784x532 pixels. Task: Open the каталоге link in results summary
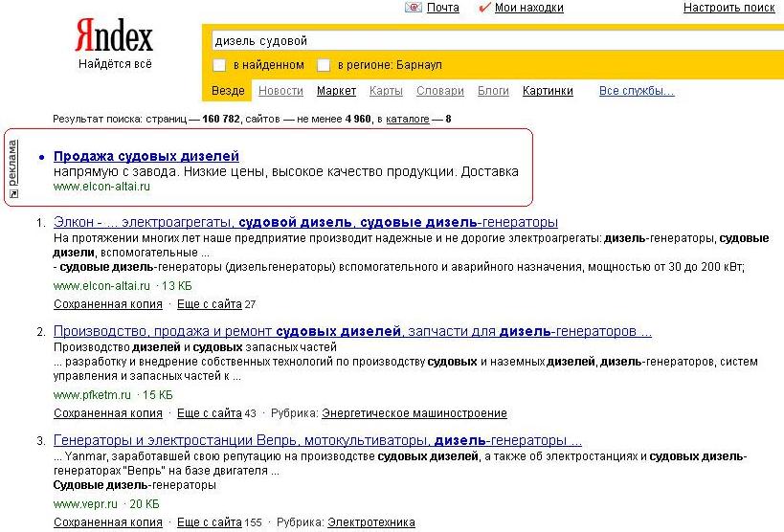click(408, 119)
